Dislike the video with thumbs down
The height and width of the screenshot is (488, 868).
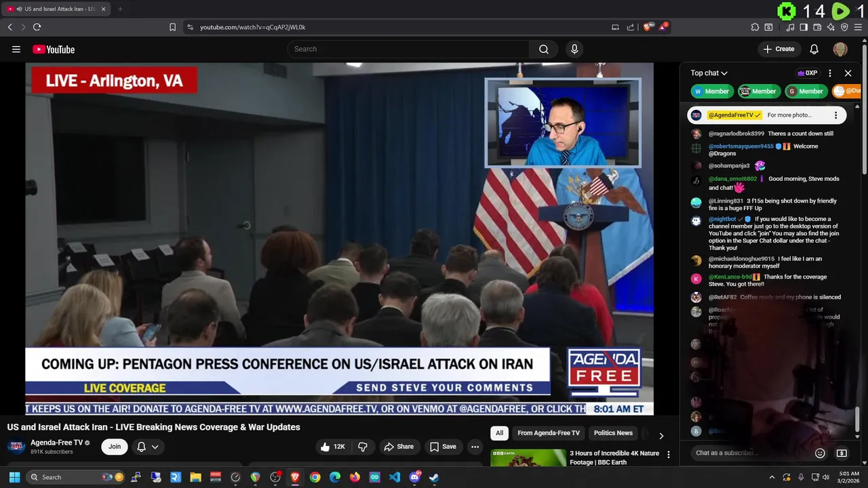click(363, 447)
